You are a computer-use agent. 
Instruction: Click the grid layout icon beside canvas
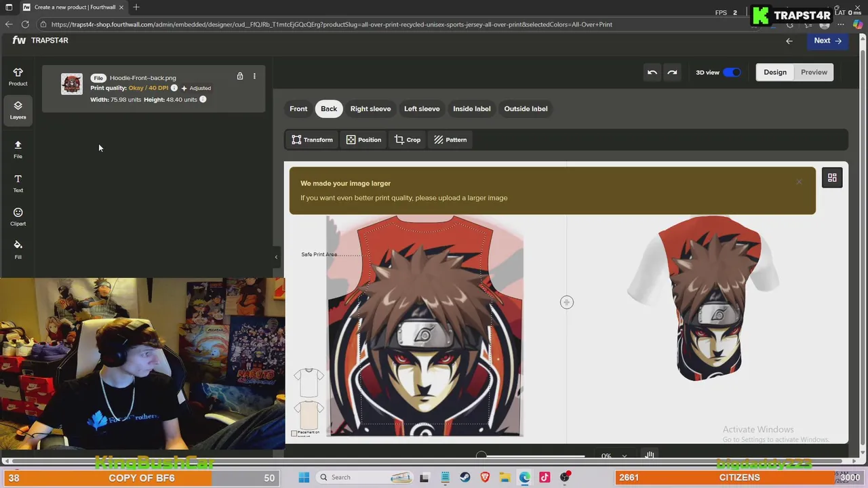(x=832, y=178)
